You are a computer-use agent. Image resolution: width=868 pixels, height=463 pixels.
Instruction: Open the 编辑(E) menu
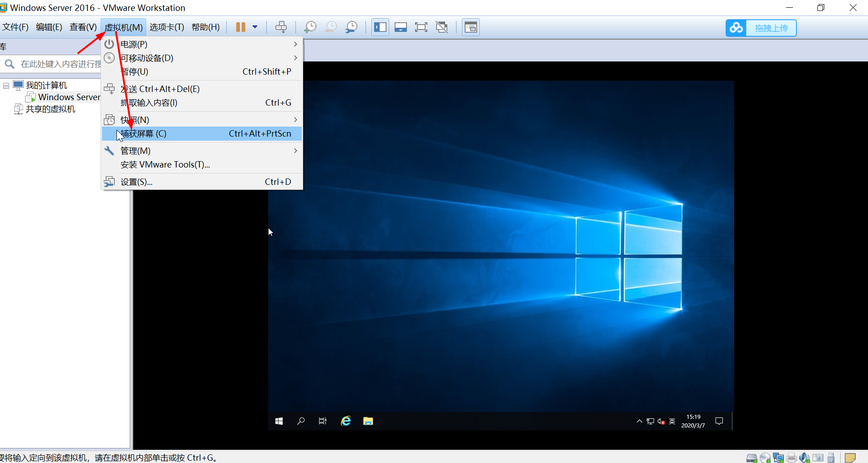point(49,27)
